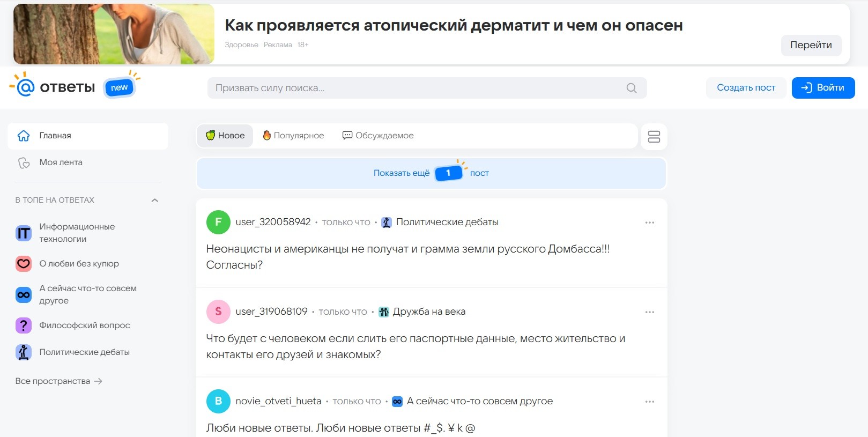Screen dimensions: 868x437
Task: Click sidebar podium icon for Политические дебаты
Action: (24, 352)
